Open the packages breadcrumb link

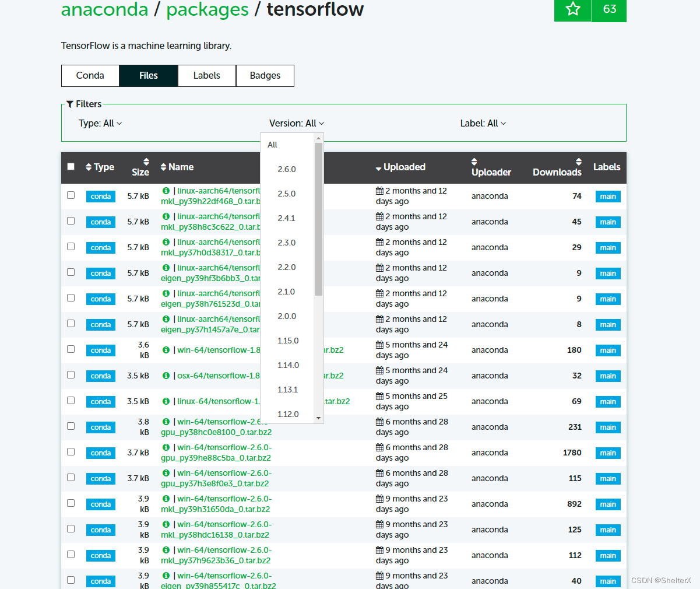pyautogui.click(x=207, y=9)
